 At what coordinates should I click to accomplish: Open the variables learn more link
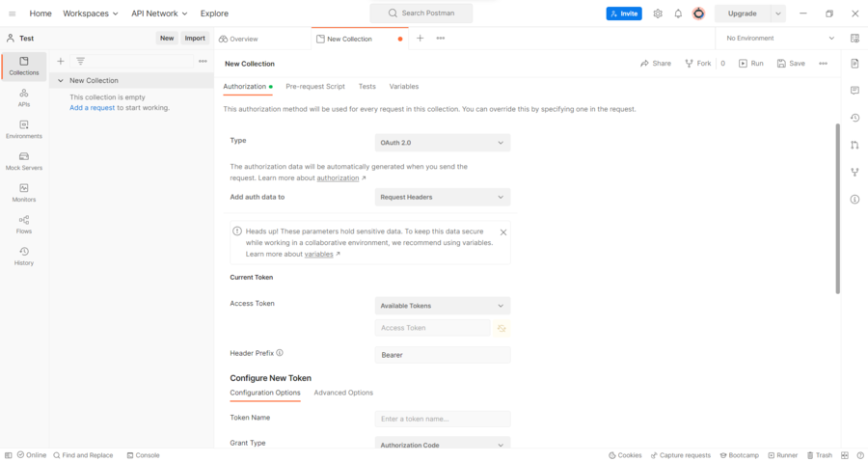[319, 255]
